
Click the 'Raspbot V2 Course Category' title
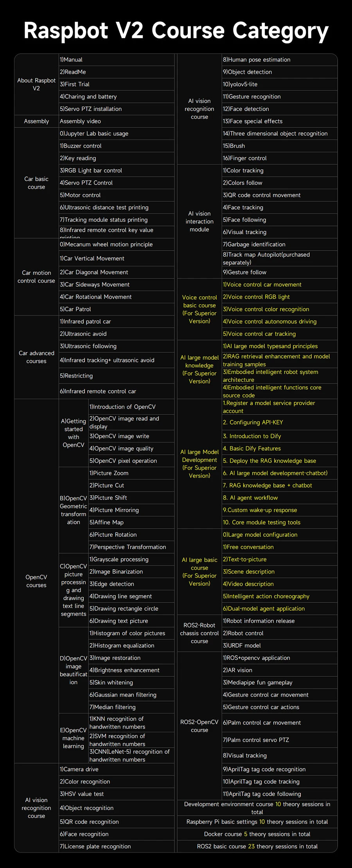[x=176, y=31]
